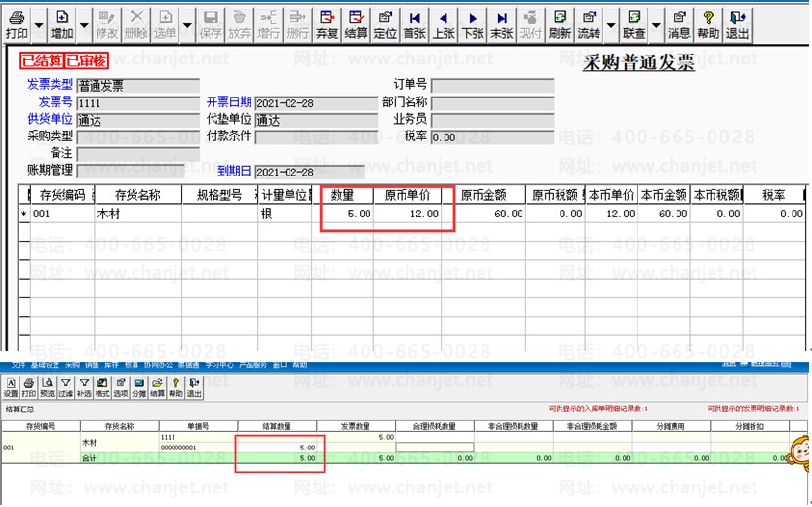Go to next record with 下张
This screenshot has height=507, width=812.
473,24
